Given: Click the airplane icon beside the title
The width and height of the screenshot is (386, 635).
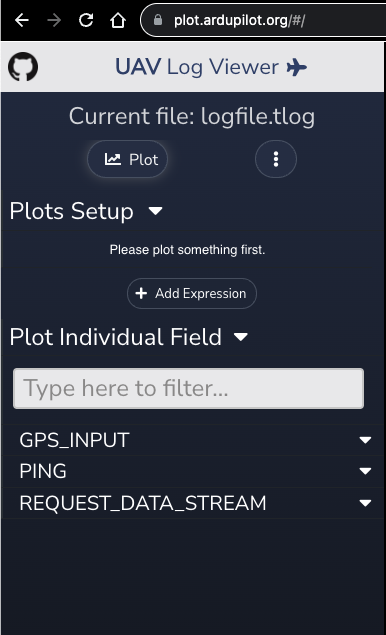Looking at the screenshot, I should click(297, 67).
